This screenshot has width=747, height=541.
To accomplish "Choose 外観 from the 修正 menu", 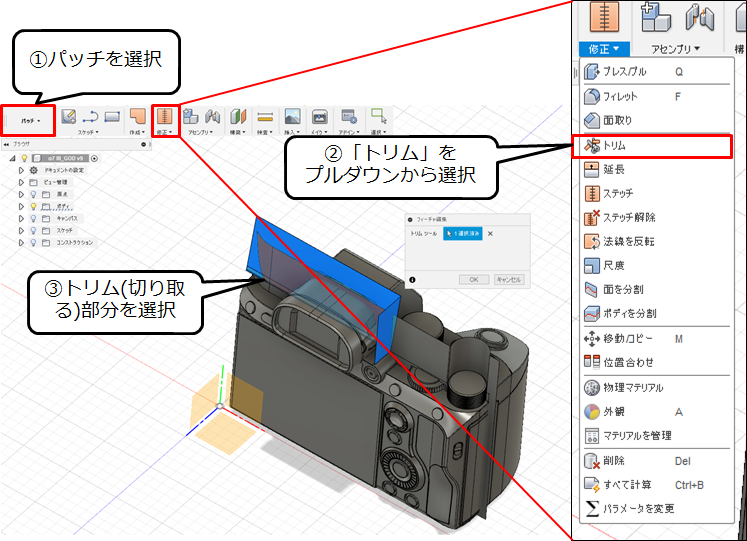I will pyautogui.click(x=656, y=411).
